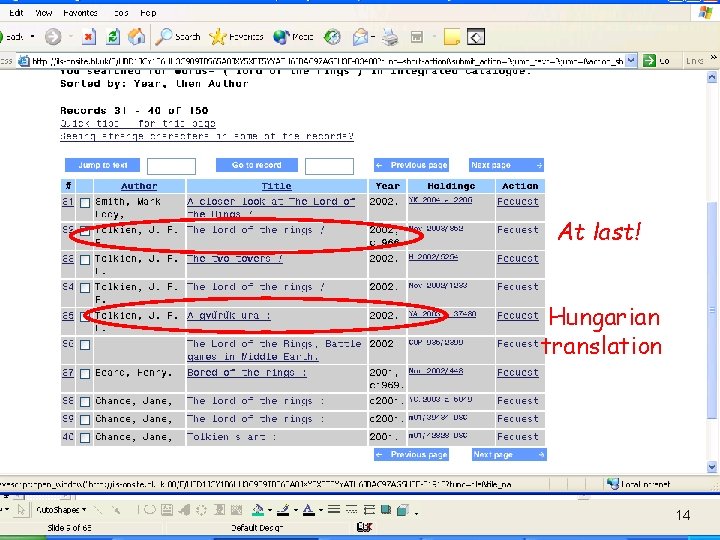This screenshot has height=540, width=720.
Task: Select the Text Box drawing tool
Action: coord(167,510)
